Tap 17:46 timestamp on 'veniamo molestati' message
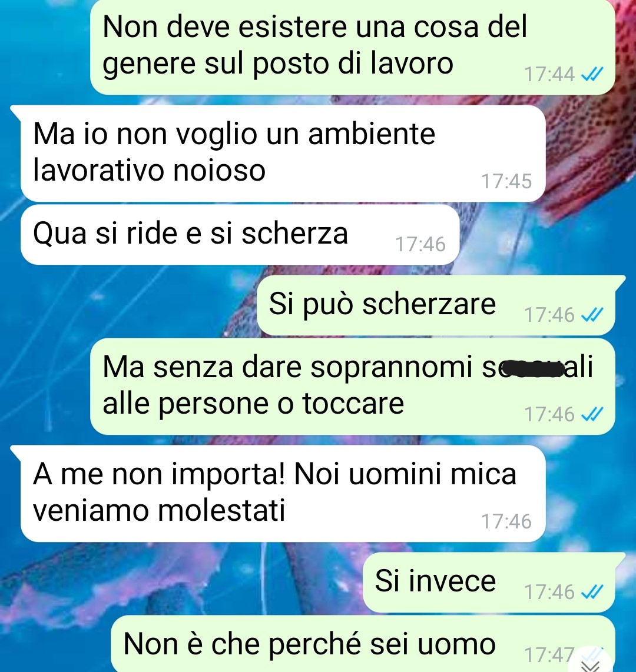 (506, 521)
